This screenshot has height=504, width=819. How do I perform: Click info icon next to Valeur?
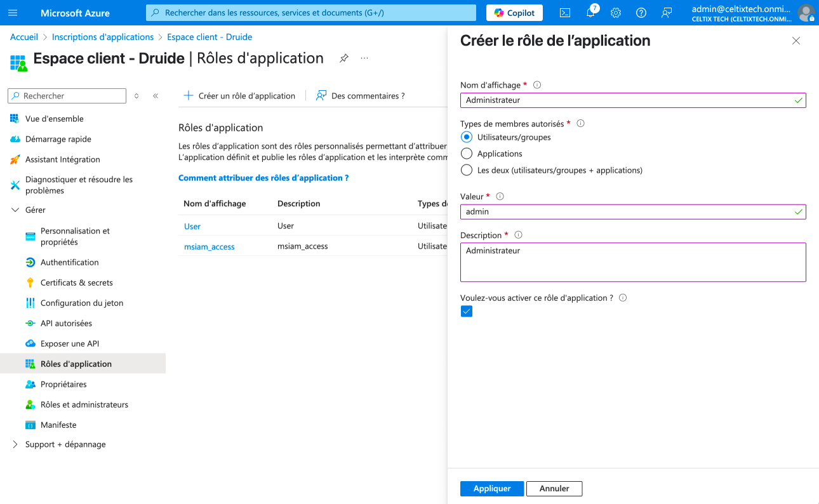click(500, 197)
